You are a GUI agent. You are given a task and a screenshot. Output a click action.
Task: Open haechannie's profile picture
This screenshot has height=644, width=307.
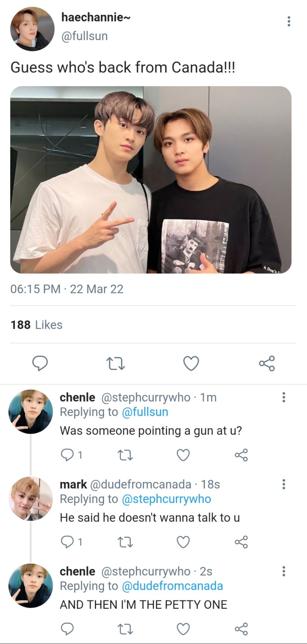point(32,29)
